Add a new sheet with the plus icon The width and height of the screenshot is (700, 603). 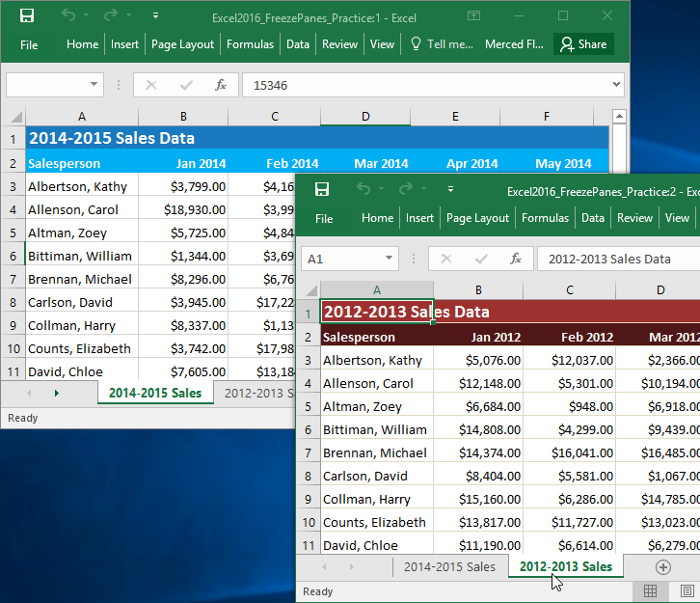662,566
